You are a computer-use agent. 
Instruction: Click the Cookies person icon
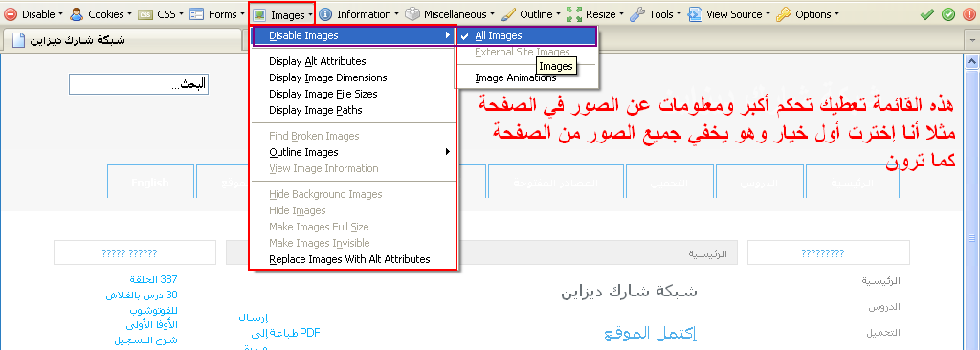tap(77, 14)
